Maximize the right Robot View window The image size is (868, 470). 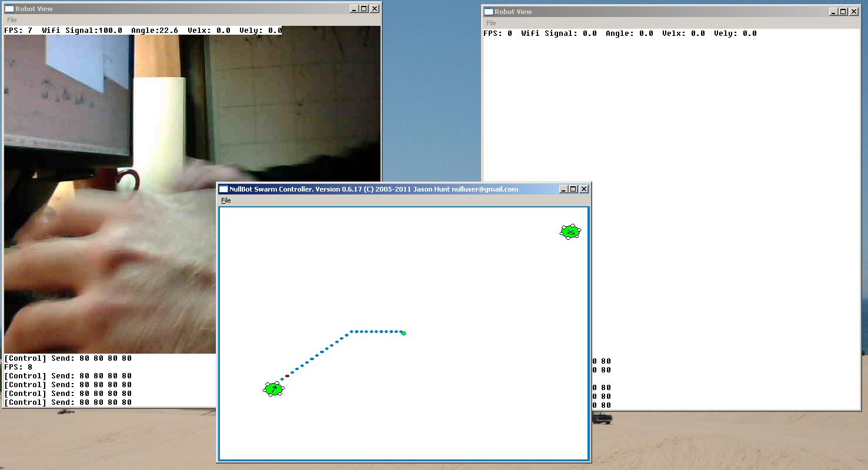(x=843, y=12)
